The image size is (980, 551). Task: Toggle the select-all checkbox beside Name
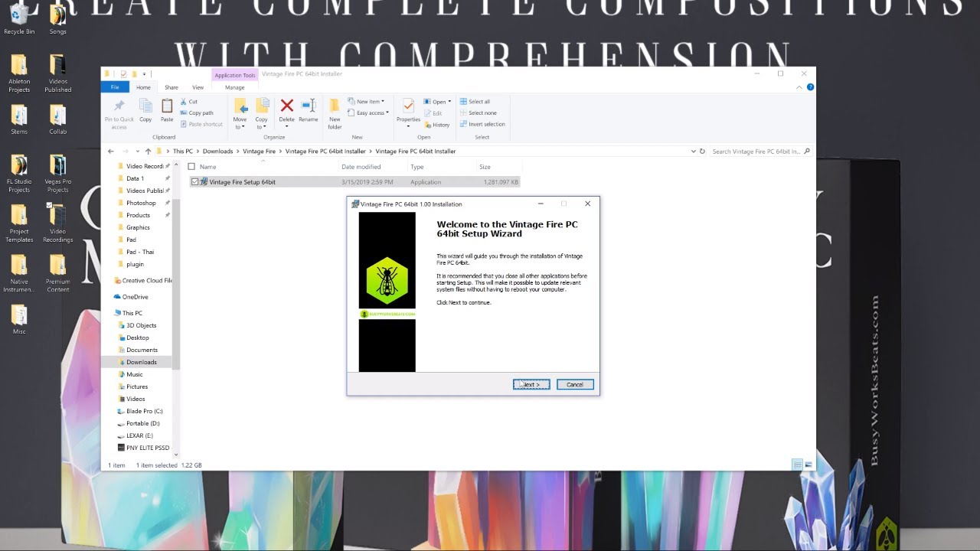(191, 166)
